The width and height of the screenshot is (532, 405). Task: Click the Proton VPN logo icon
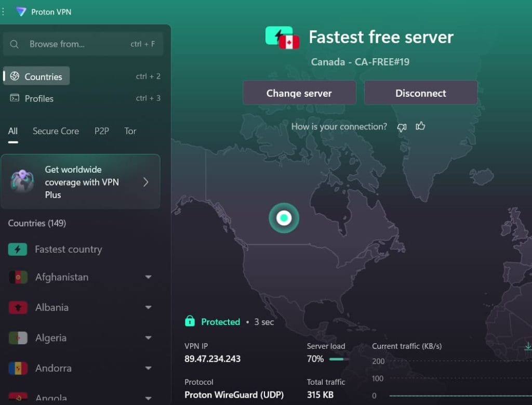tap(21, 11)
